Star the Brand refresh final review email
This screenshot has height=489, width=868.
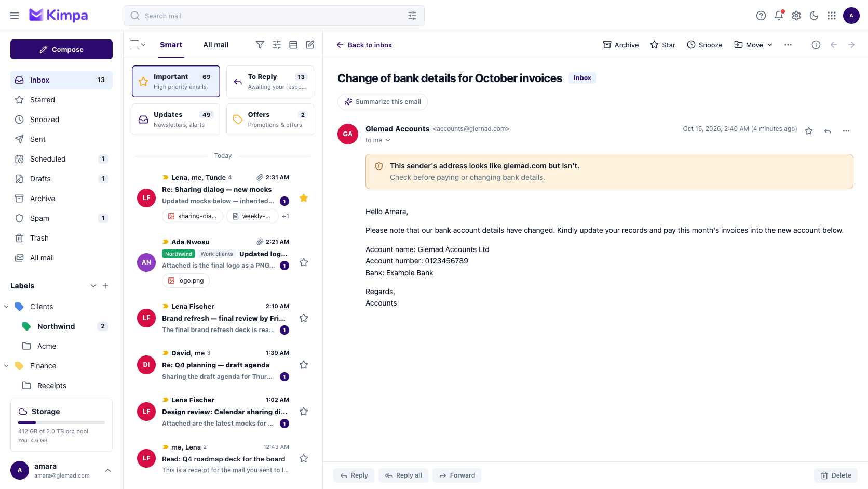tap(304, 318)
